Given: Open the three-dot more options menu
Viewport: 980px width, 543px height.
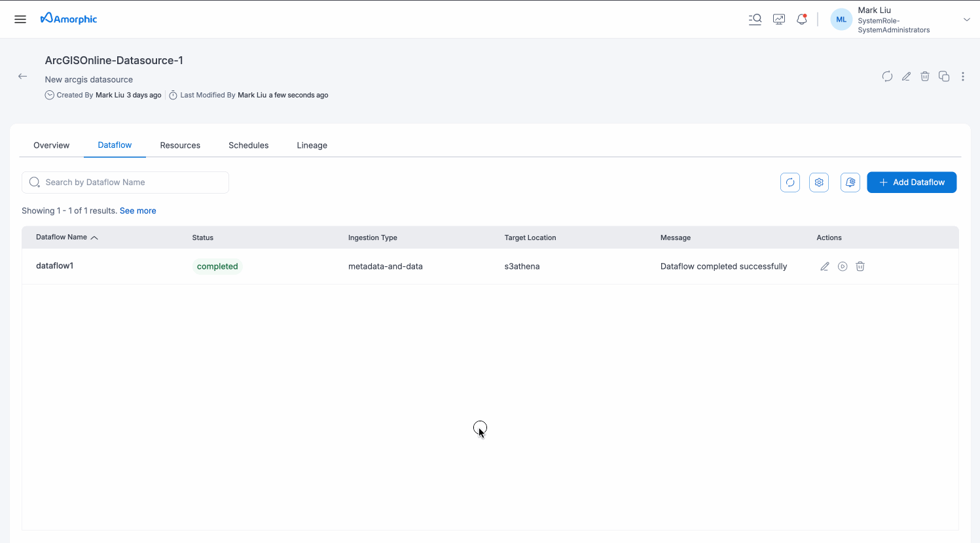Looking at the screenshot, I should 963,77.
